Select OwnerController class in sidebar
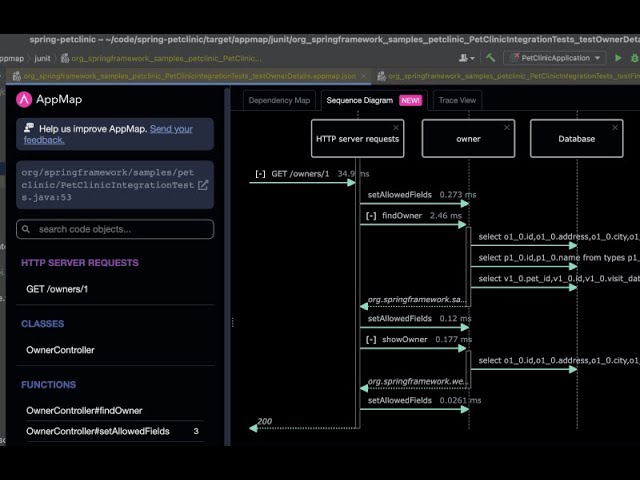This screenshot has width=640, height=480. (60, 350)
